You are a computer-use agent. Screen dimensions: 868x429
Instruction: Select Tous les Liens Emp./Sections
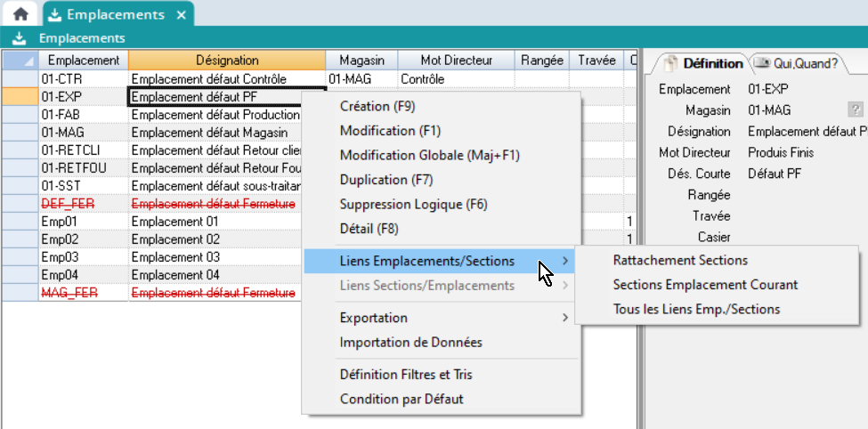pyautogui.click(x=696, y=310)
